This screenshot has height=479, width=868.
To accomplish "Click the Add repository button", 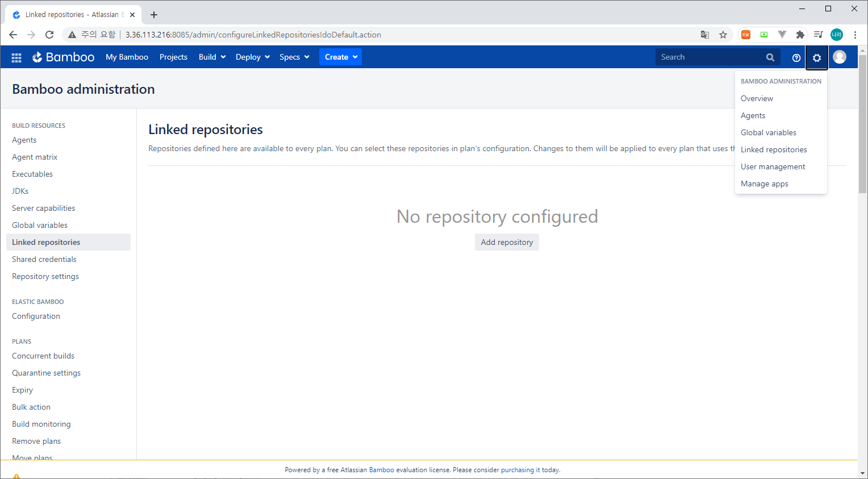I will point(507,242).
